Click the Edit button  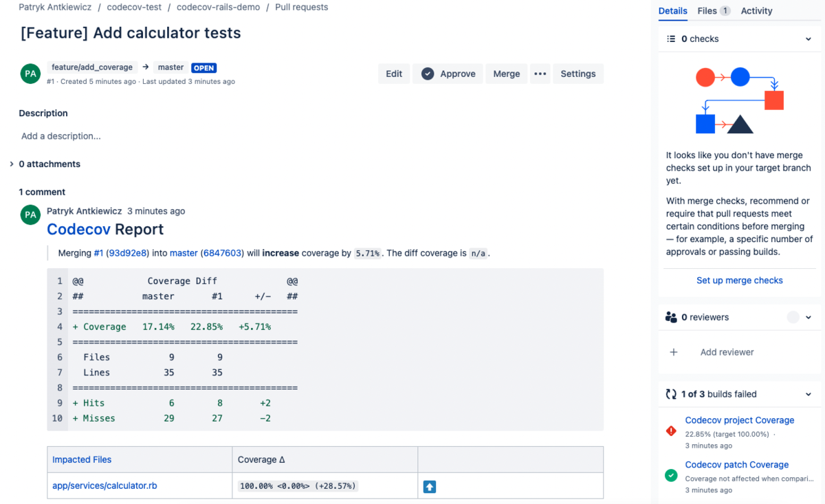point(394,74)
